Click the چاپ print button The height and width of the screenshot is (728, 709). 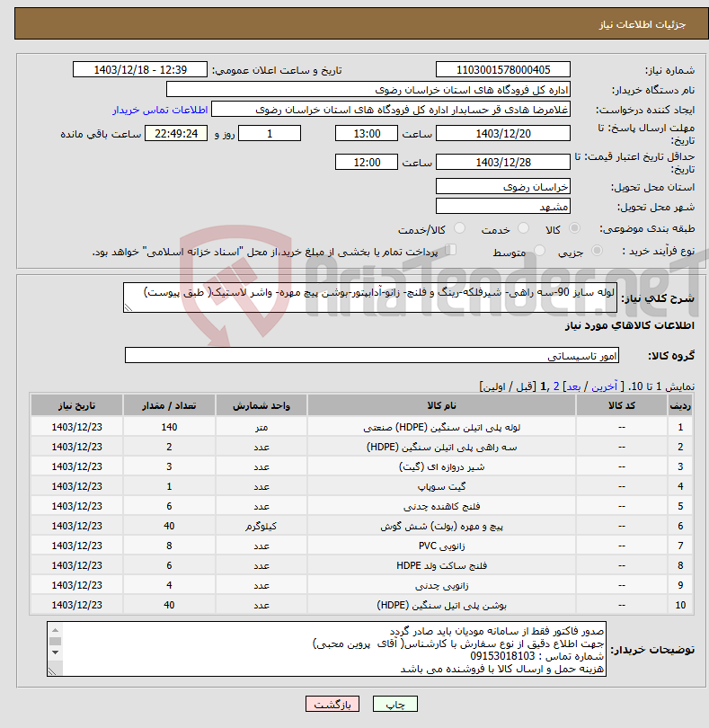tap(395, 704)
